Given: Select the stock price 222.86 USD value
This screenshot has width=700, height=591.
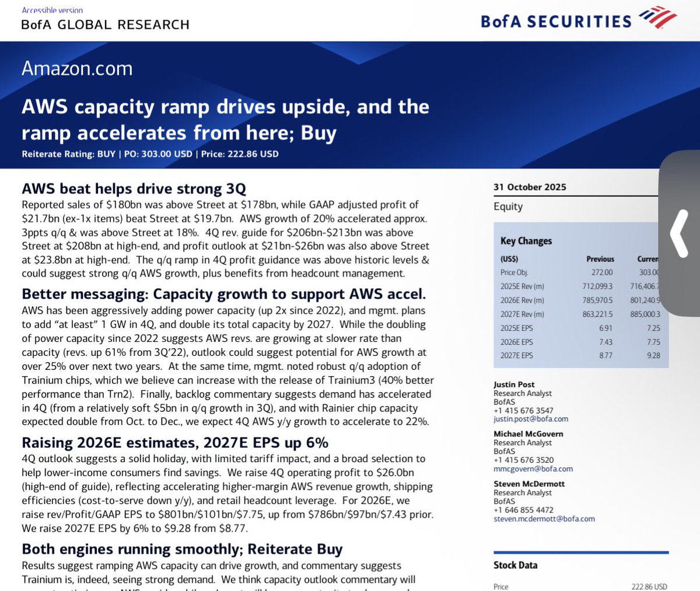Looking at the screenshot, I should [x=649, y=586].
